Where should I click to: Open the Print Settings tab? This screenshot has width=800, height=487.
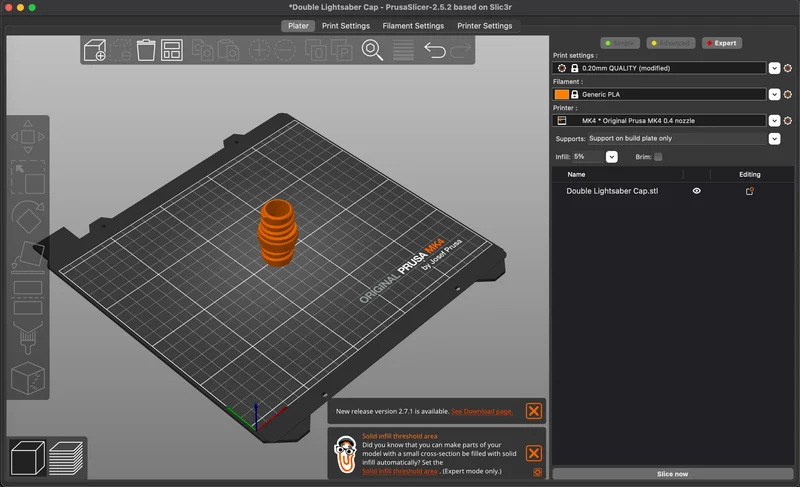coord(346,26)
